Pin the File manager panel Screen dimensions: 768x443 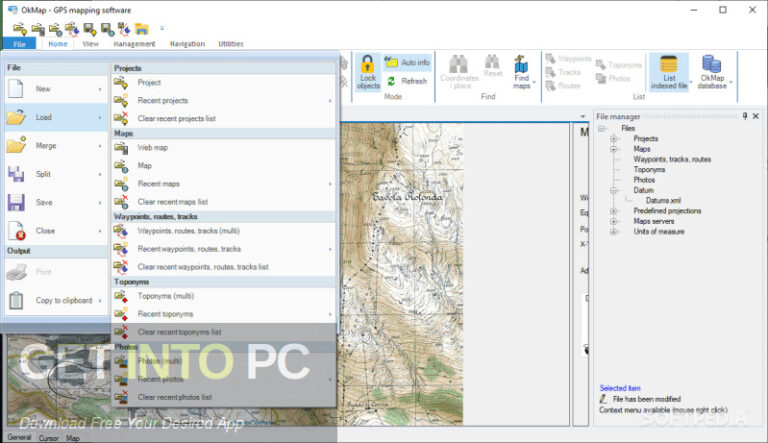click(x=745, y=116)
